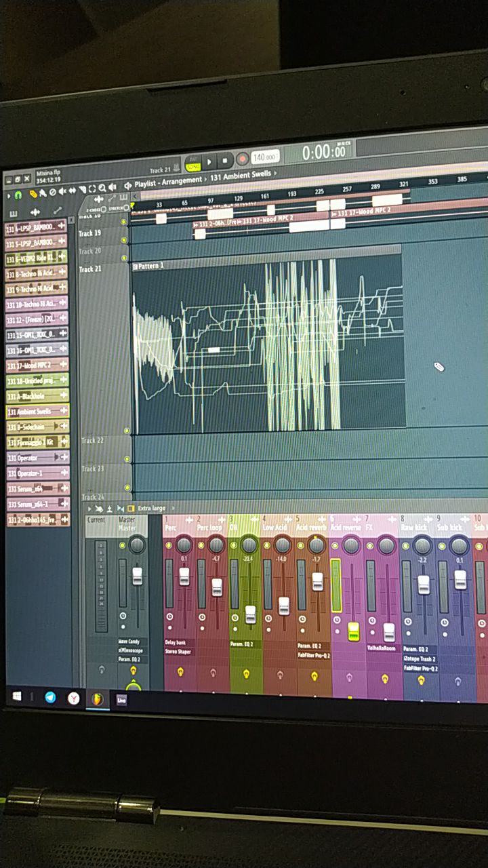Viewport: 488px width, 868px height.
Task: Select the Perc loop mixer channel
Action: coord(210,527)
